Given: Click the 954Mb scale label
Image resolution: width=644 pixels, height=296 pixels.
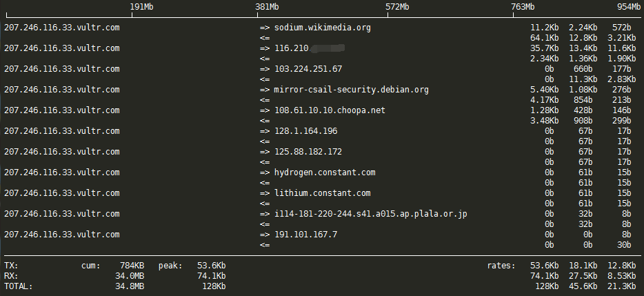Looking at the screenshot, I should [628, 7].
